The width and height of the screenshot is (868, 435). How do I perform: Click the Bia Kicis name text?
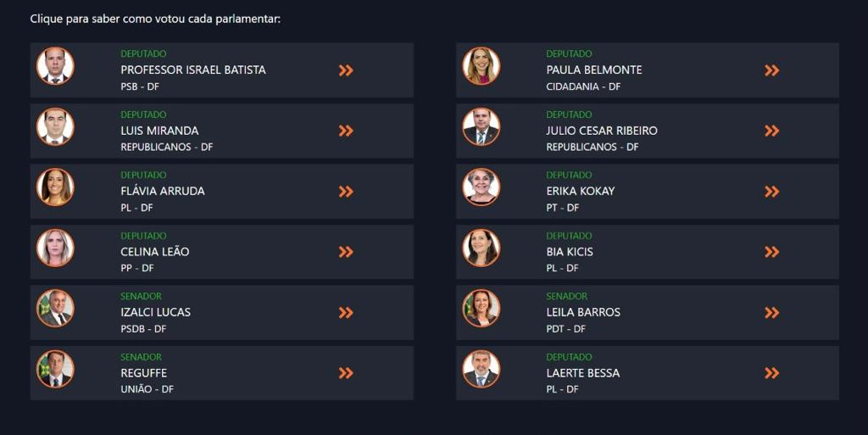click(570, 252)
